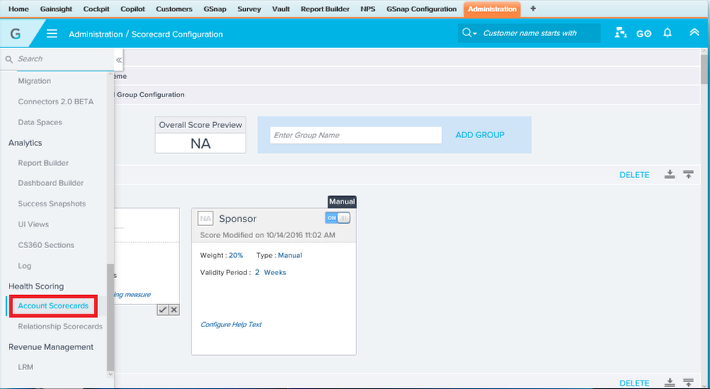Click the sidebar scroll-down arrow
Viewport: 710px width, 389px height.
tap(110, 375)
